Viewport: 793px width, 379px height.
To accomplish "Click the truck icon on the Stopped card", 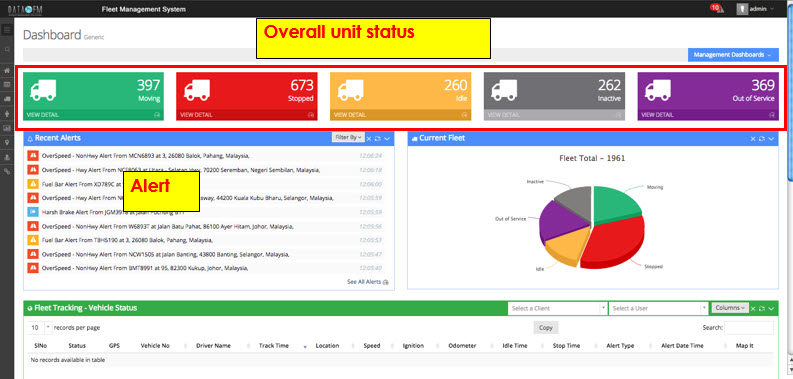I will point(197,90).
